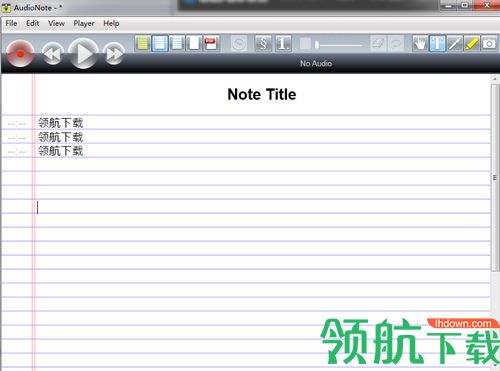Click the line thickness slider handle
This screenshot has width=500, height=371.
point(317,44)
